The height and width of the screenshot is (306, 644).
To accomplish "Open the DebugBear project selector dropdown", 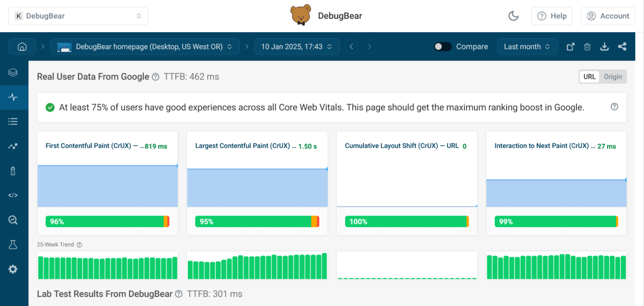I will click(x=78, y=16).
